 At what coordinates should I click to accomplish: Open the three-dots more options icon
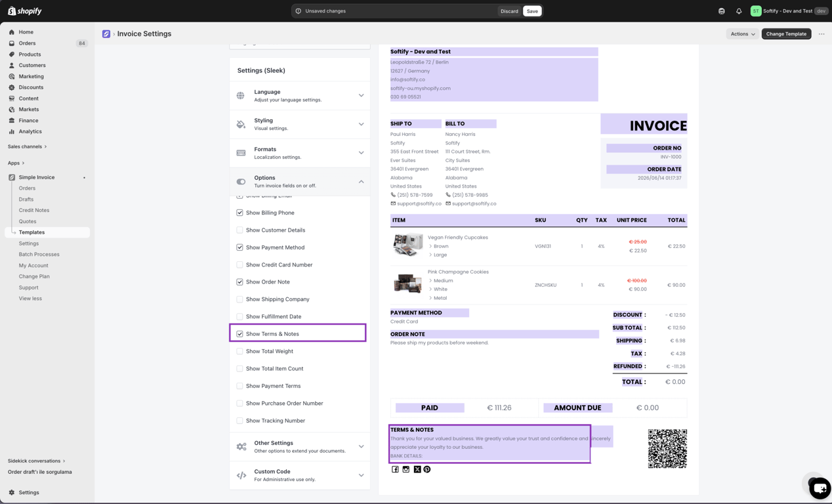822,34
